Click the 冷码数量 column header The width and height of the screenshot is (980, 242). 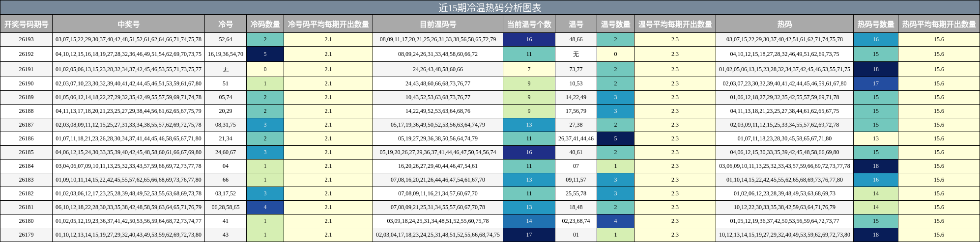click(x=265, y=24)
